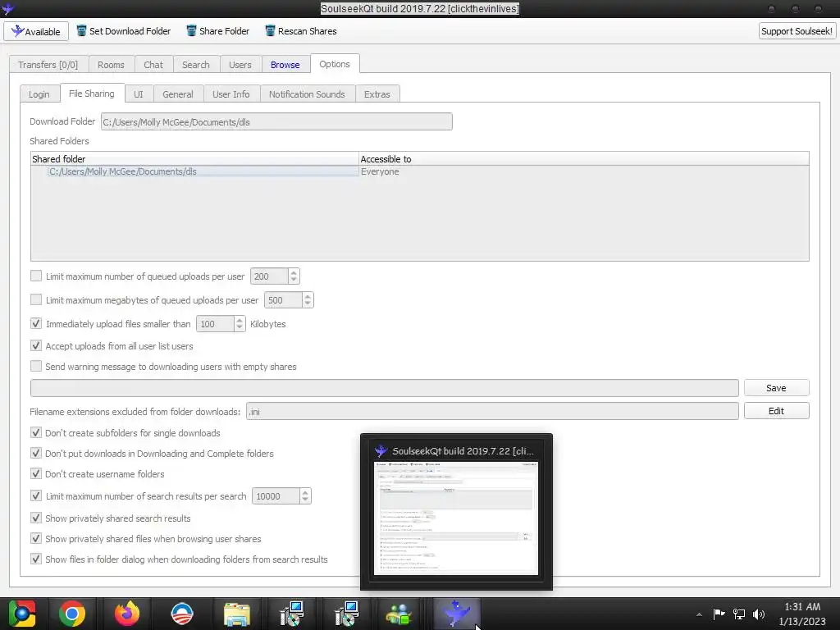Click the queued uploads 200 value field
Image resolution: width=840 pixels, height=630 pixels.
[x=269, y=276]
